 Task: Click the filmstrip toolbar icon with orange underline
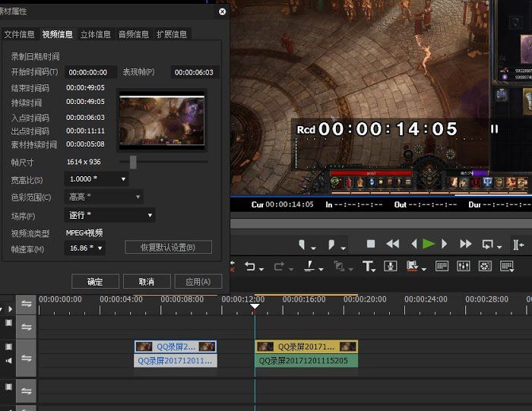click(x=412, y=266)
